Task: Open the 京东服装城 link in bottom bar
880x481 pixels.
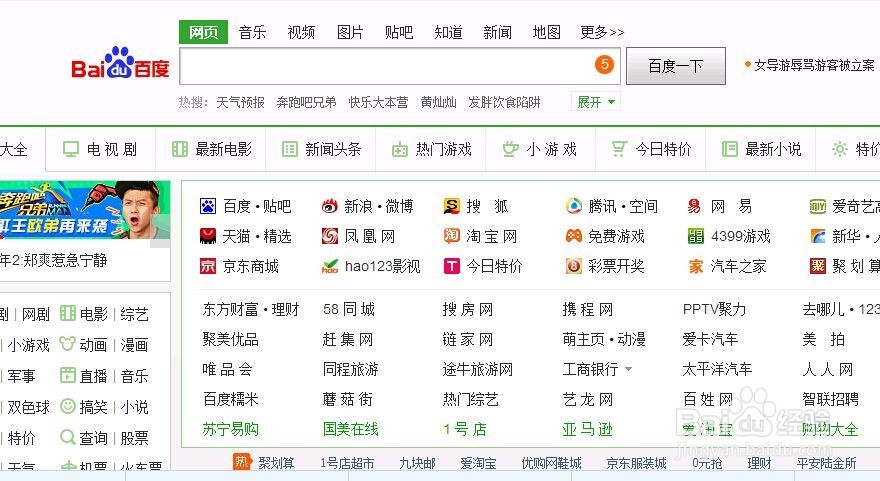Action: [636, 463]
